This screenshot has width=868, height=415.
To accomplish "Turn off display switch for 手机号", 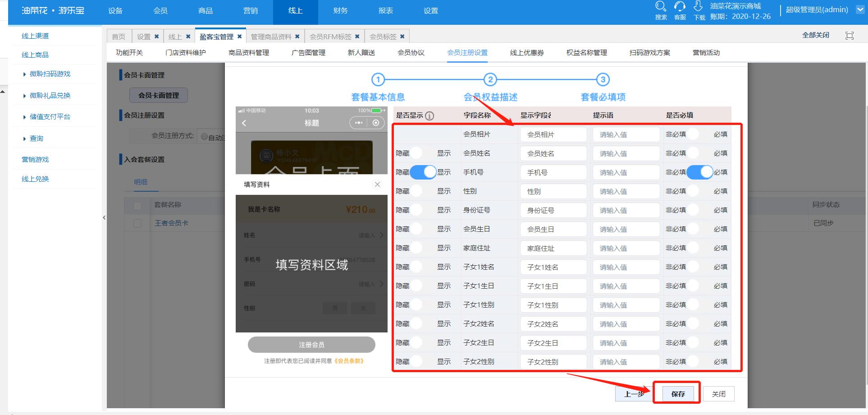I will pos(423,172).
